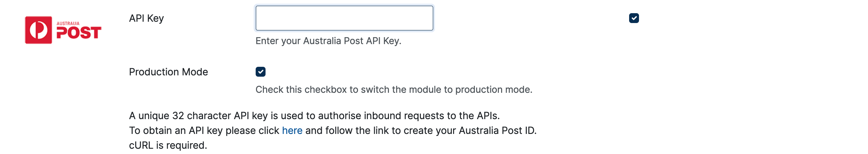
Task: Open the 'here' link for API key
Action: tap(292, 130)
